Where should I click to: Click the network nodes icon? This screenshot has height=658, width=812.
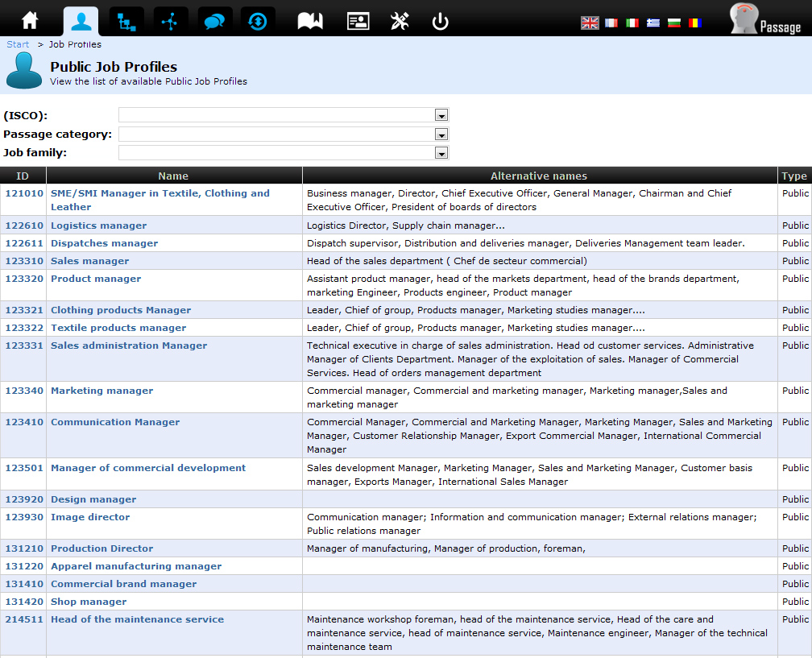tap(170, 21)
